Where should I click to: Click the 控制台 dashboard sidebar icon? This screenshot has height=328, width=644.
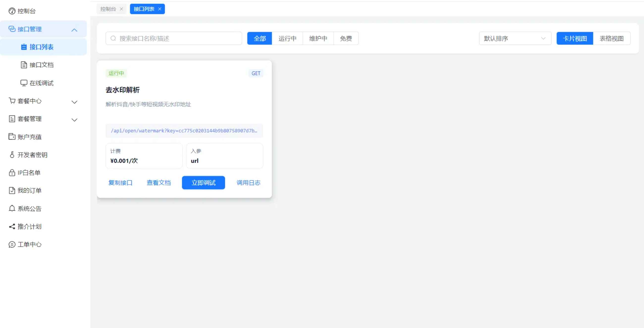pos(12,11)
